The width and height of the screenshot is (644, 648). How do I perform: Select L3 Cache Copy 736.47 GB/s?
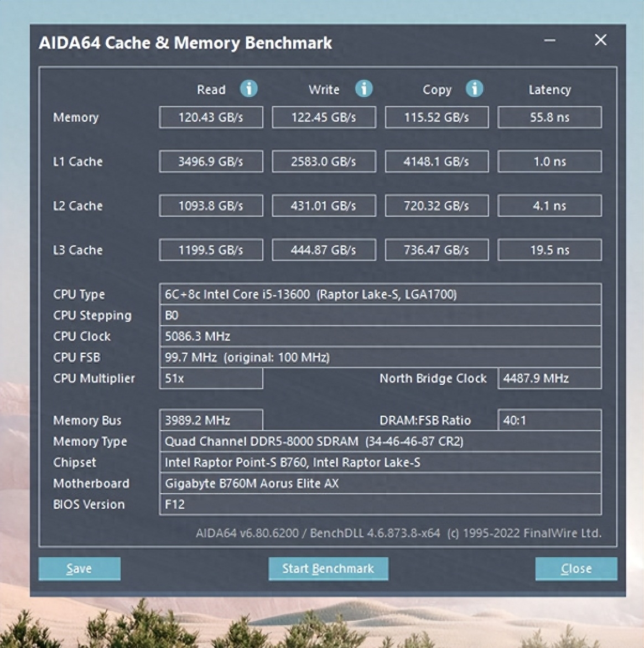pos(437,250)
